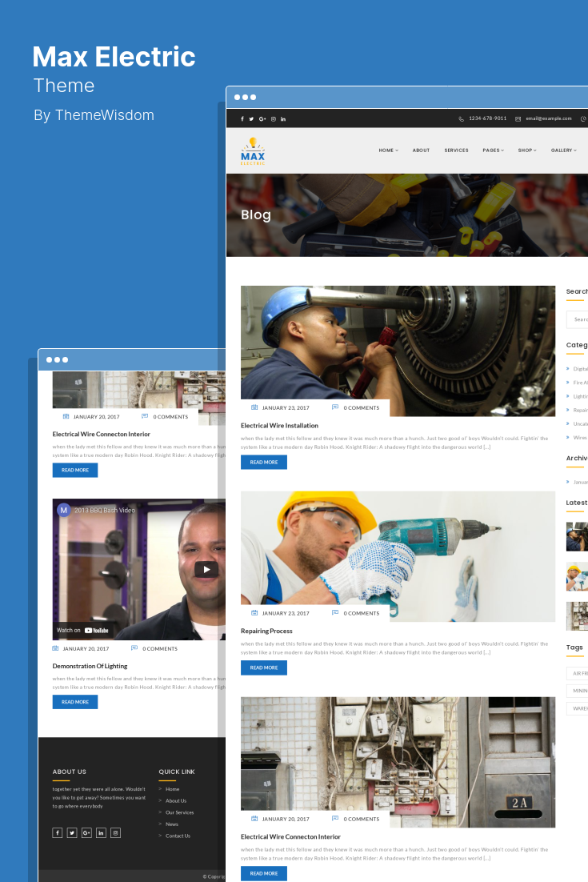
Task: Click the phone number 1234-678-9011
Action: [487, 118]
